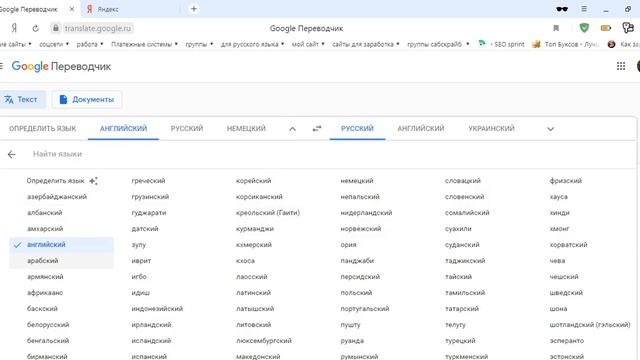This screenshot has width=640, height=360.
Task: Choose Определить язык in the language list
Action: click(x=56, y=180)
